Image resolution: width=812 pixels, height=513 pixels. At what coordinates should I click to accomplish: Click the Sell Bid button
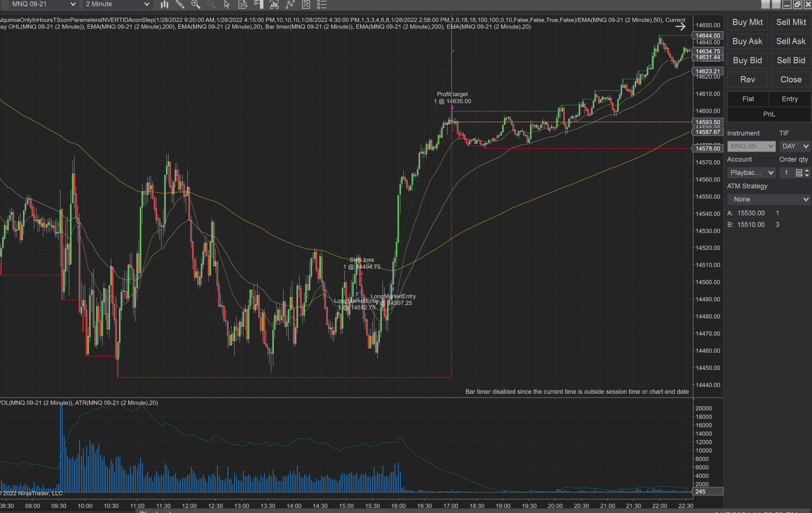(791, 60)
